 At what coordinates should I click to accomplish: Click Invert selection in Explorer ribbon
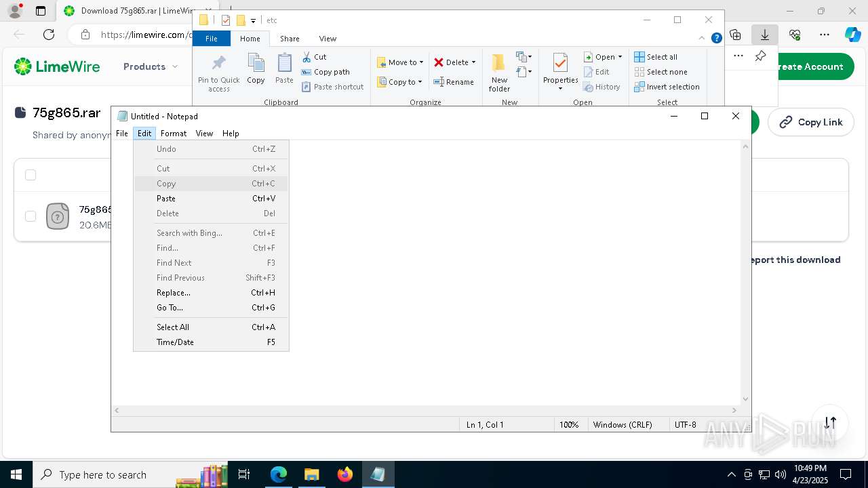coord(667,87)
